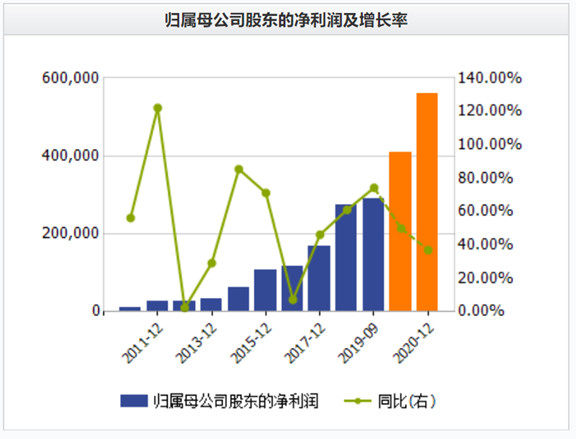Viewport: 576px width, 439px height.
Task: Select the blue bar above 2017-12
Action: 319,278
